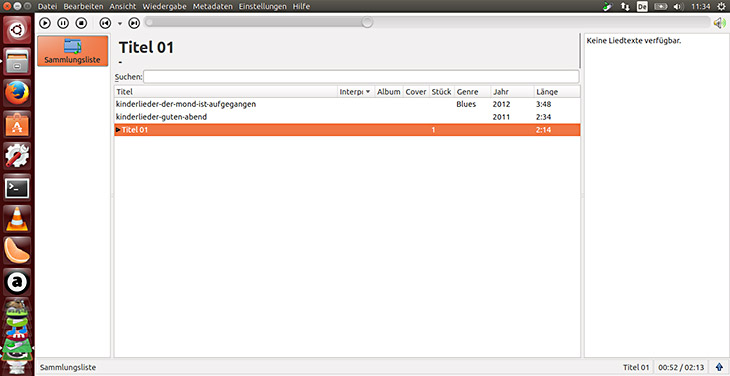The height and width of the screenshot is (376, 730).
Task: Open the dropdown arrow beside the previous-track button
Action: (x=120, y=23)
